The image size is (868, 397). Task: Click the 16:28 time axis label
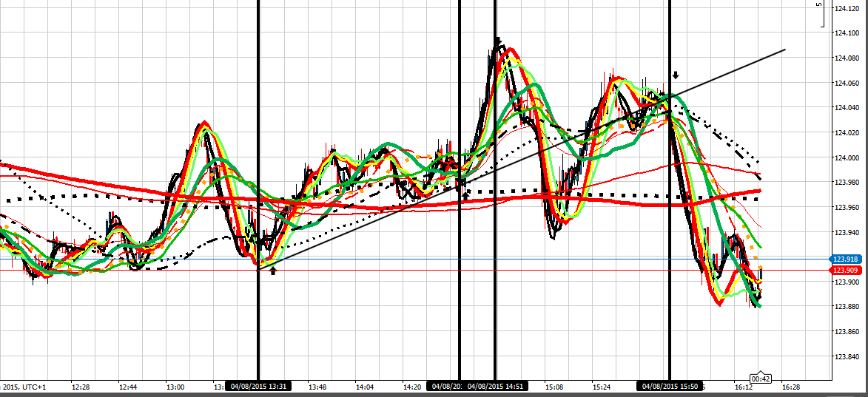click(x=790, y=387)
